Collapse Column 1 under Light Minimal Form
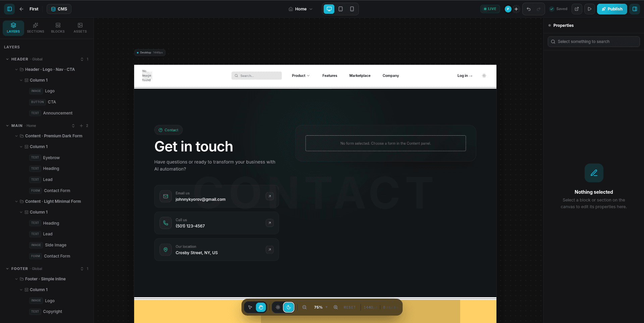Image resolution: width=644 pixels, height=323 pixels. tap(21, 212)
